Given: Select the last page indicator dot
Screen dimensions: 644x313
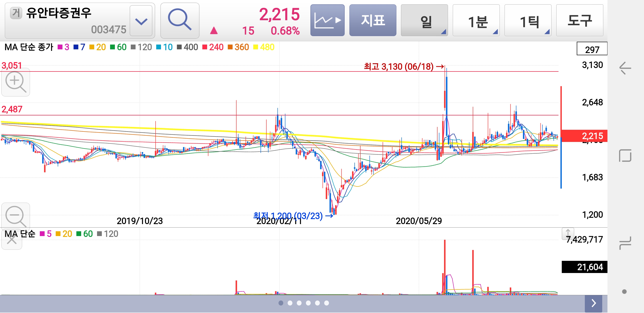Looking at the screenshot, I should click(x=327, y=303).
